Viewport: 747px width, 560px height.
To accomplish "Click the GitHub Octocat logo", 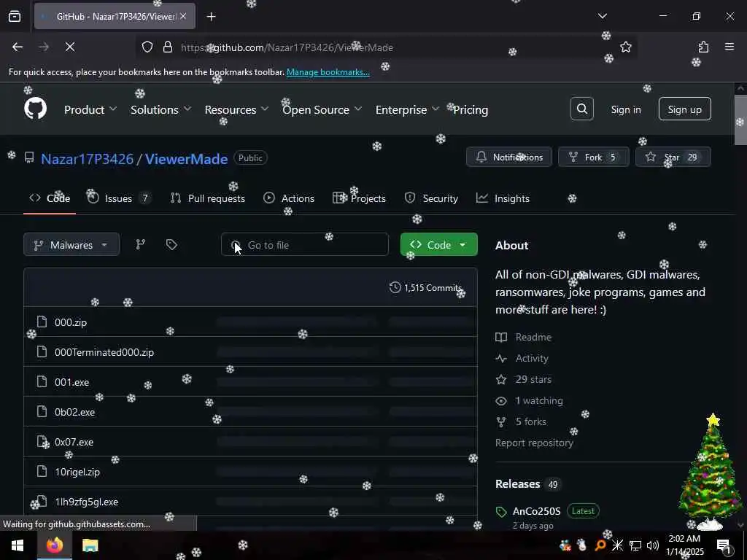I will tap(35, 109).
